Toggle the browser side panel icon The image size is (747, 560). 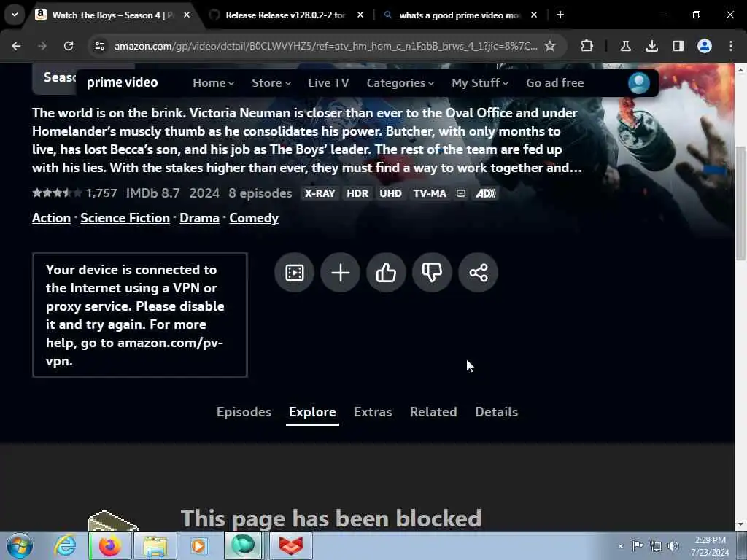(x=678, y=46)
